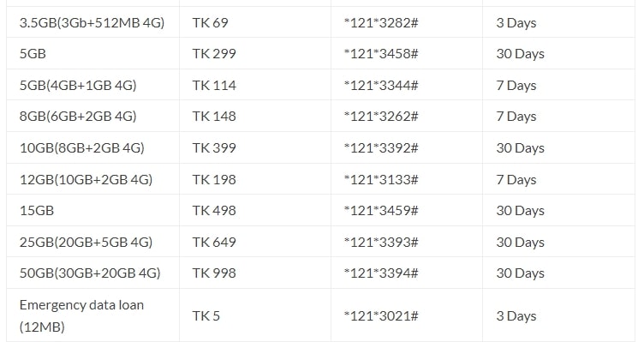This screenshot has width=644, height=342.
Task: Click the 5GB package name
Action: [33, 54]
